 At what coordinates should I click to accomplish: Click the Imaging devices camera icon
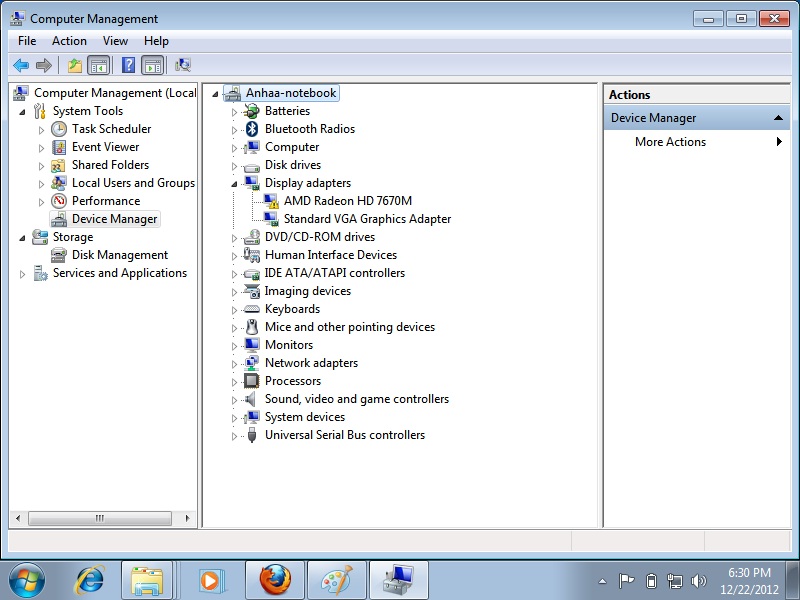[x=252, y=291]
